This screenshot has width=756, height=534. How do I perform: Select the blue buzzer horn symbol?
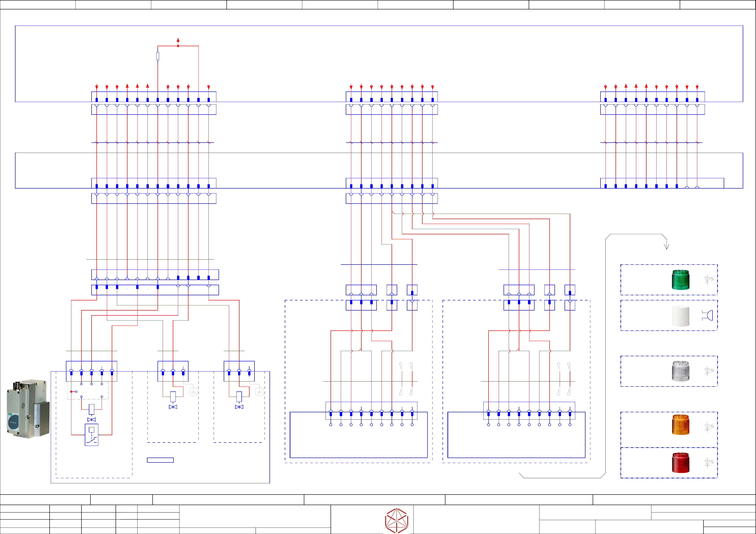click(708, 315)
